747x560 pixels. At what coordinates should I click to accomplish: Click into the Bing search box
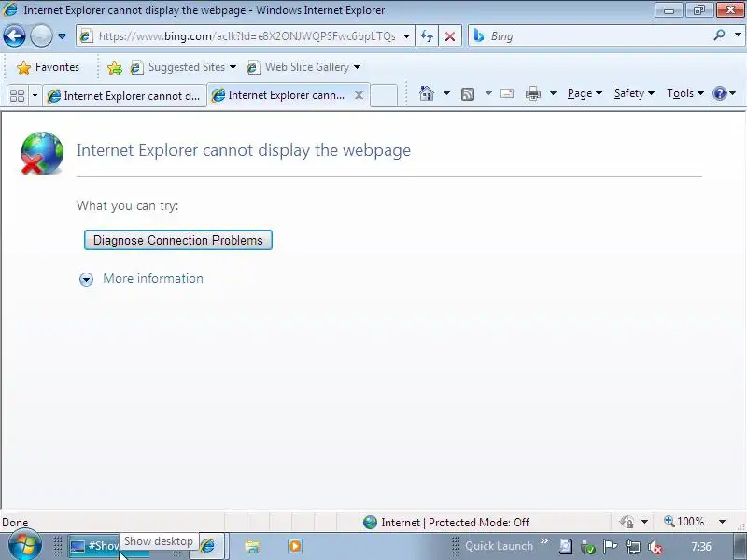(x=591, y=36)
